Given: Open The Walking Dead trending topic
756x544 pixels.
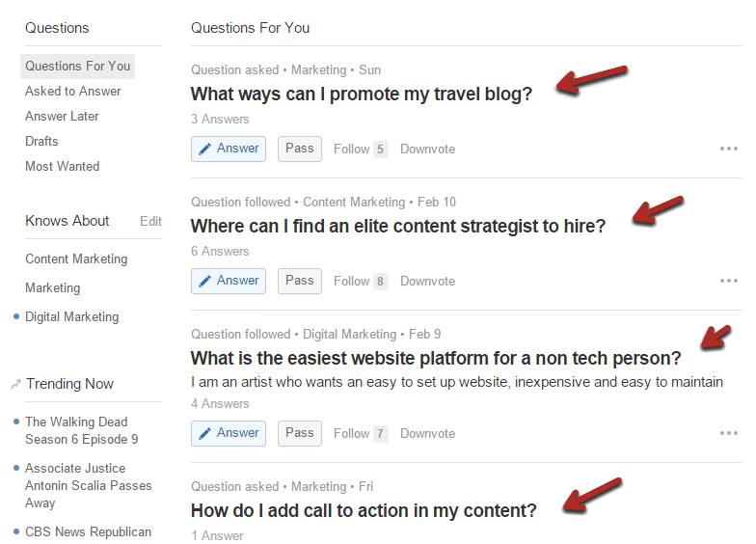Looking at the screenshot, I should (81, 430).
